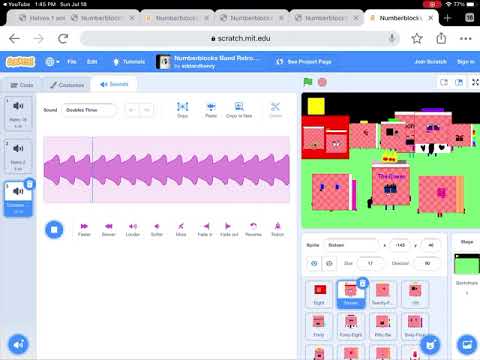
Task: Bookmark the page with star icon
Action: click(417, 39)
